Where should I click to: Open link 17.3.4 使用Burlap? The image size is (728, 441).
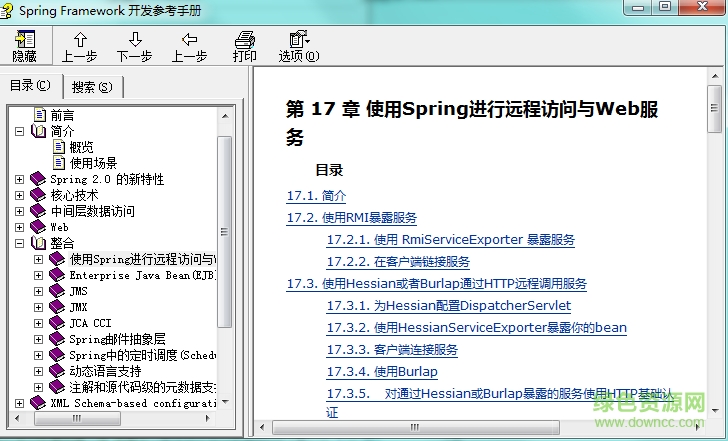(382, 371)
